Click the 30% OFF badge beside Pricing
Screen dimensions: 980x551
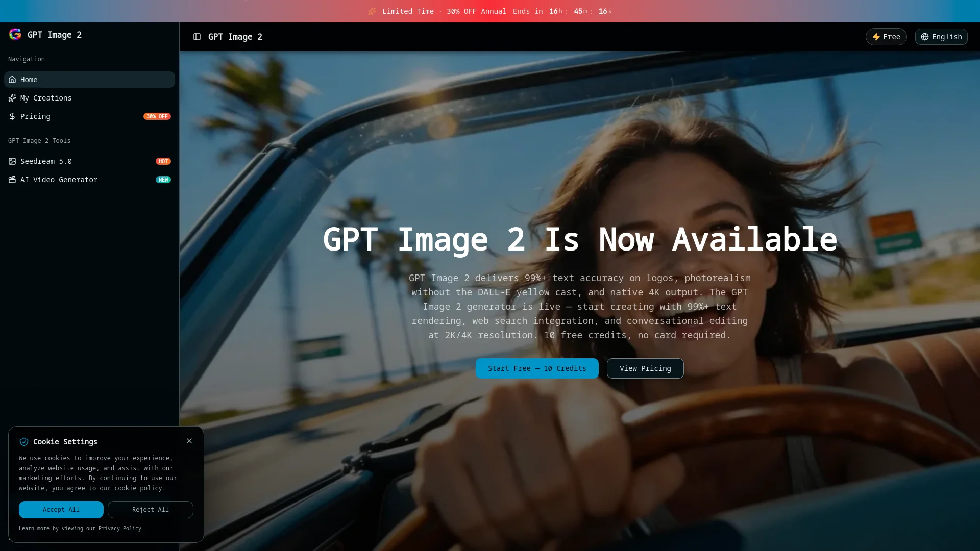point(157,116)
